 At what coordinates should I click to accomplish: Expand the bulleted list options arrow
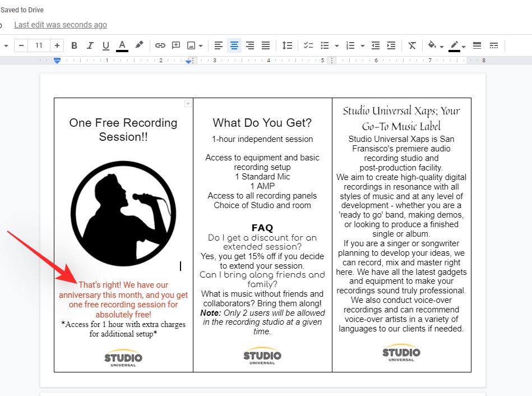coord(336,46)
